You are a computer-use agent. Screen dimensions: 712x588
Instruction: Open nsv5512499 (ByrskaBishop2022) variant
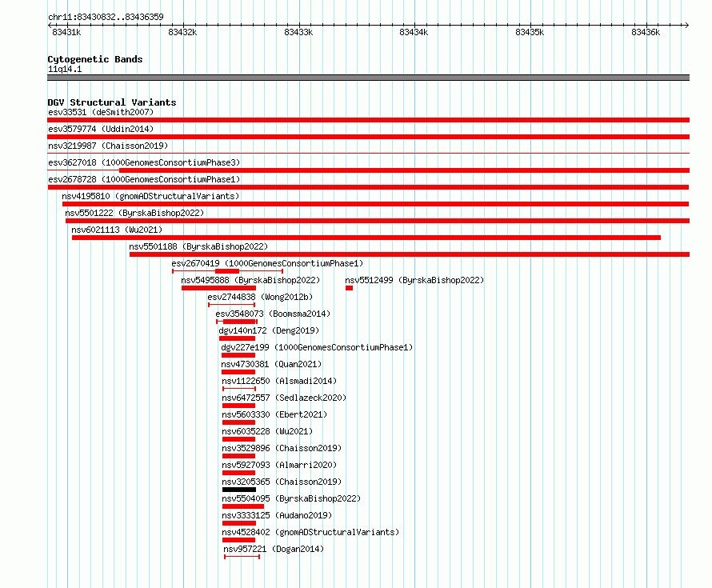(414, 280)
